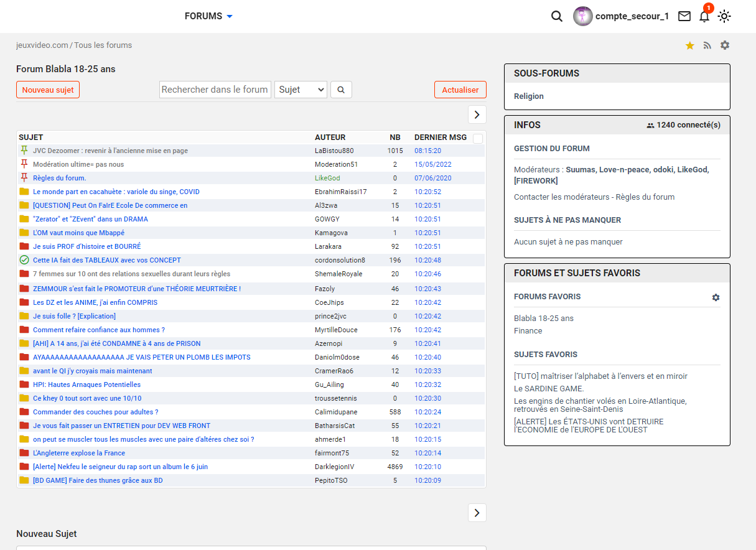
Task: Click gear icon beside Forums Favoris
Action: coord(716,297)
